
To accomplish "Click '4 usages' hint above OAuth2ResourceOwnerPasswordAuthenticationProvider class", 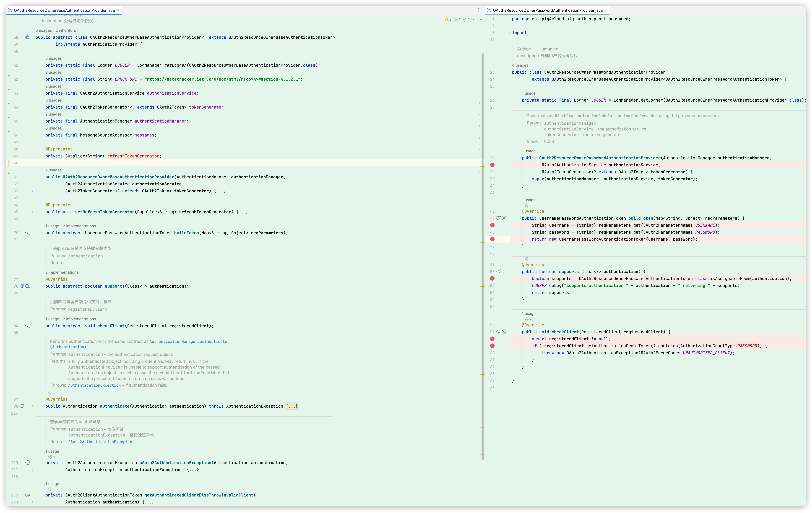I will [x=520, y=65].
